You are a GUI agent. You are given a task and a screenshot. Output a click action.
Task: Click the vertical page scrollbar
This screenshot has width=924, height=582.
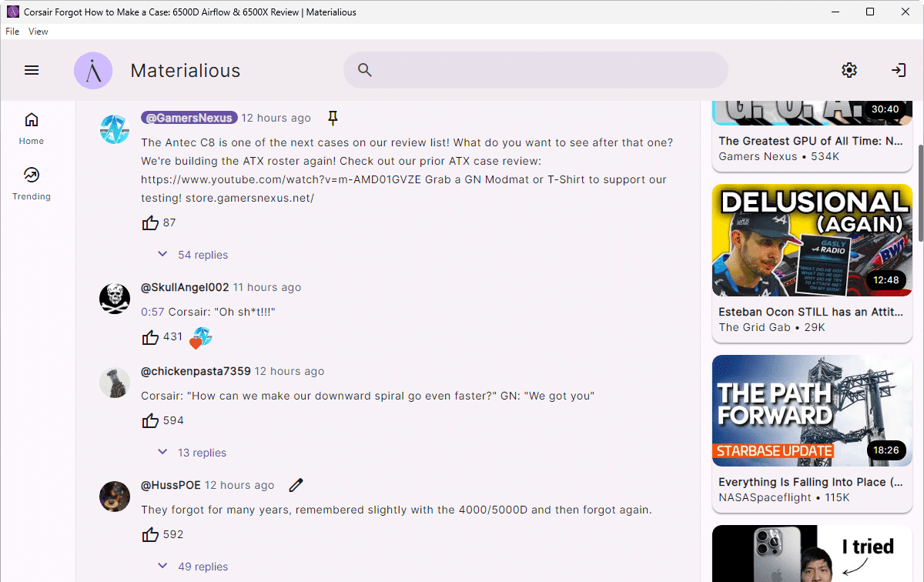coord(919,192)
